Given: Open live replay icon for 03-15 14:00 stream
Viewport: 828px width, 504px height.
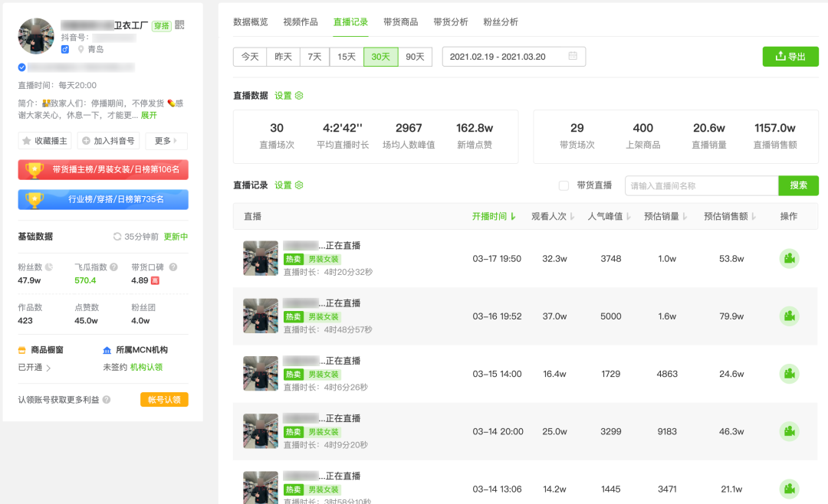Looking at the screenshot, I should tap(789, 374).
